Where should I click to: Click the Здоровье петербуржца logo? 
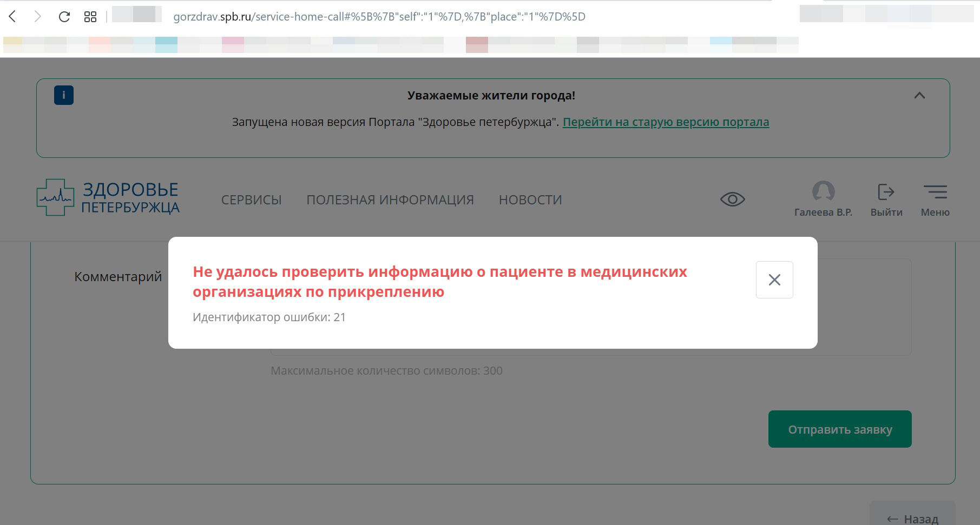(x=108, y=197)
